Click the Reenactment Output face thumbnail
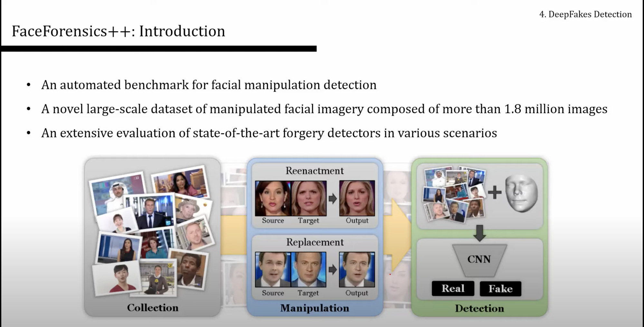The height and width of the screenshot is (327, 644). pos(357,198)
